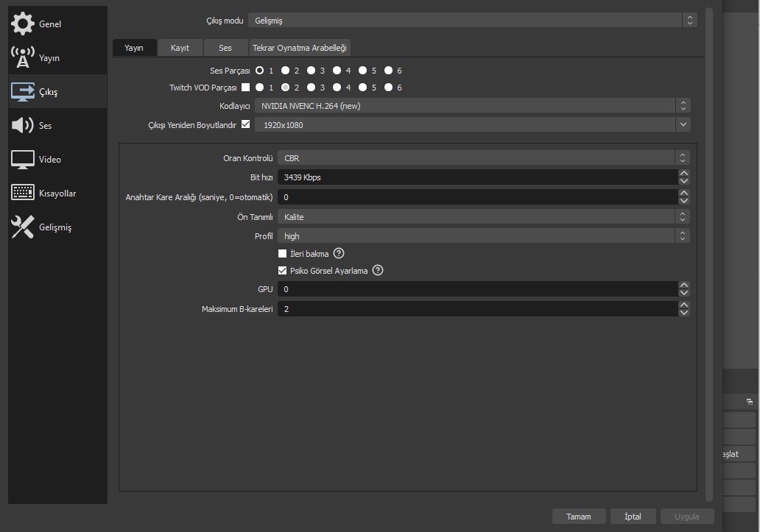Select Twitch VOD Parçası track 6

[x=388, y=88]
